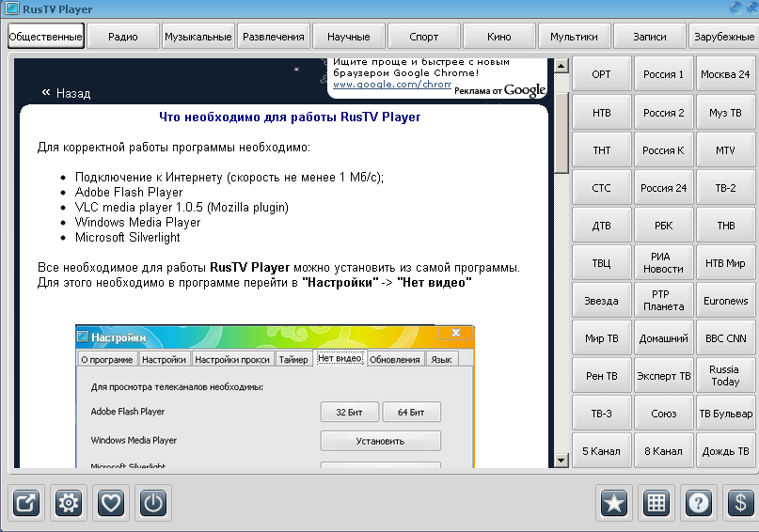Select the Россия 1 channel
This screenshot has height=532, width=759.
click(664, 74)
